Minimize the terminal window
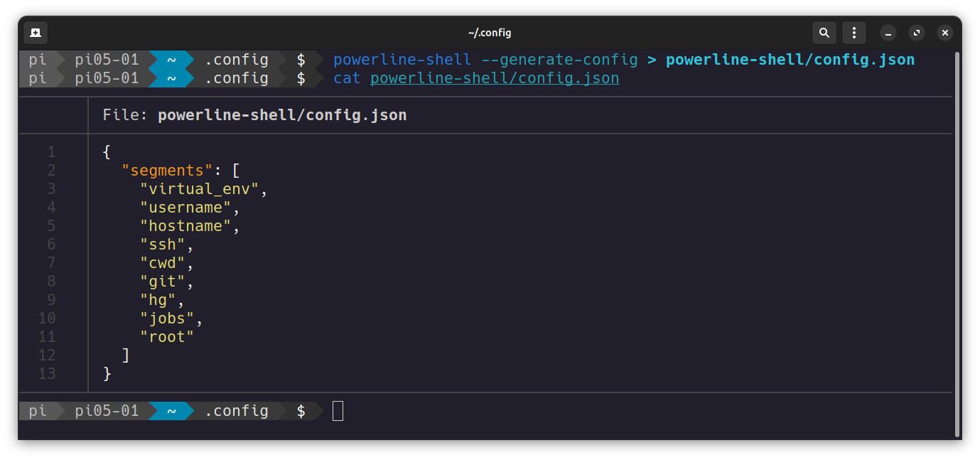 point(888,33)
